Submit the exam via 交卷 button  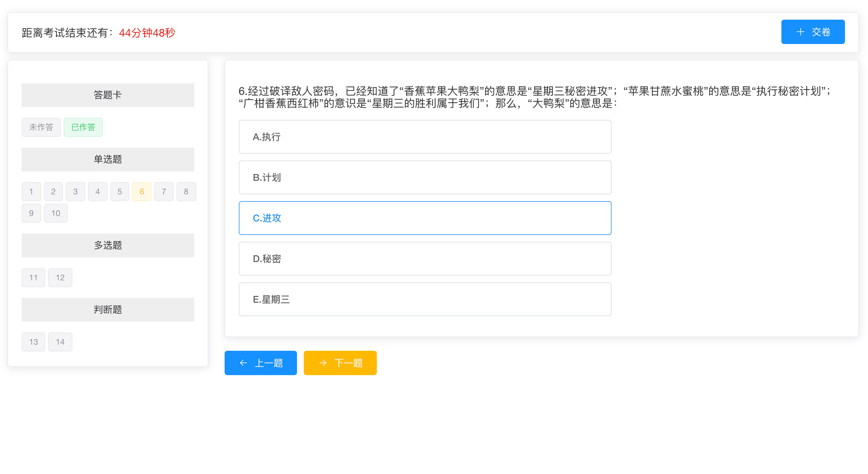[813, 31]
